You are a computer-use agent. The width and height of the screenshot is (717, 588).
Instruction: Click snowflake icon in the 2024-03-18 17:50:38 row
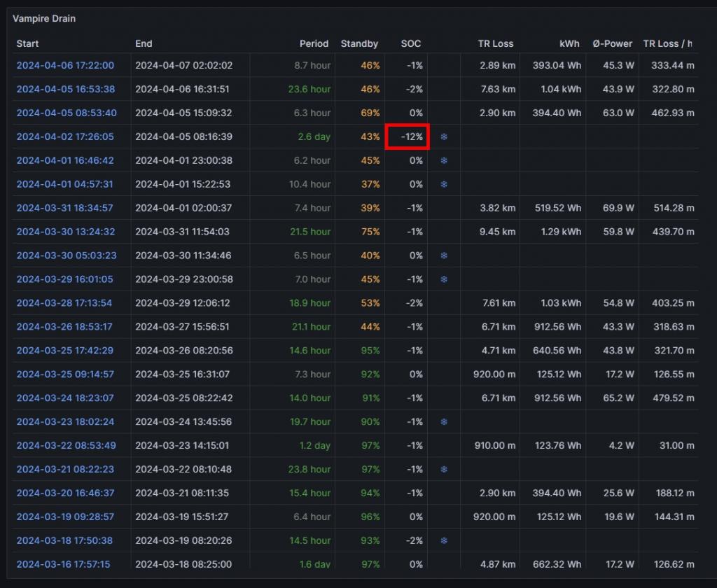point(444,541)
